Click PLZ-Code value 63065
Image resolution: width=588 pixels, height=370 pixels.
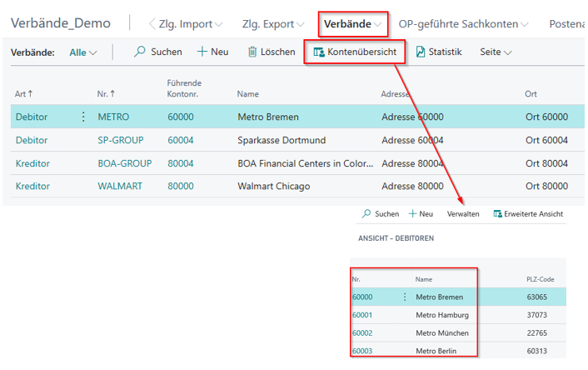[536, 297]
